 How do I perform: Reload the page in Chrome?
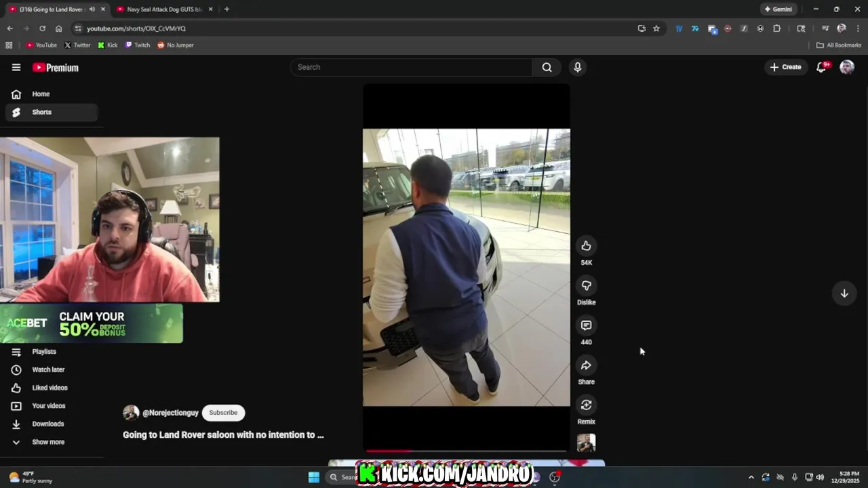click(x=42, y=28)
